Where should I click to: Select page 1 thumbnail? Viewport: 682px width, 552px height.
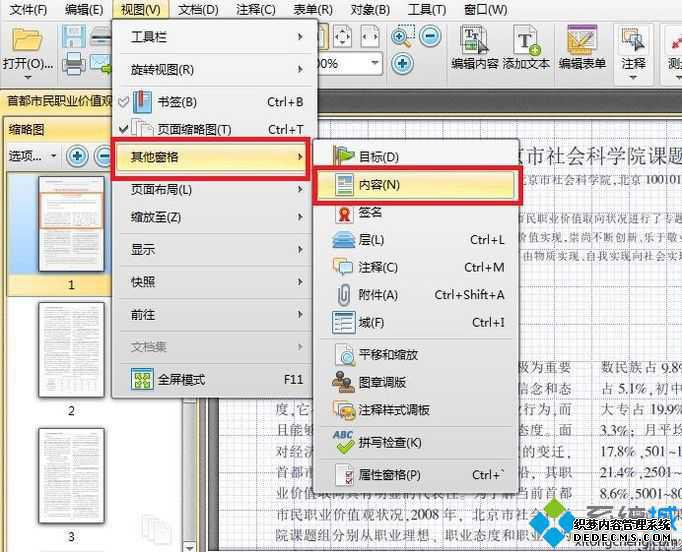pos(71,224)
